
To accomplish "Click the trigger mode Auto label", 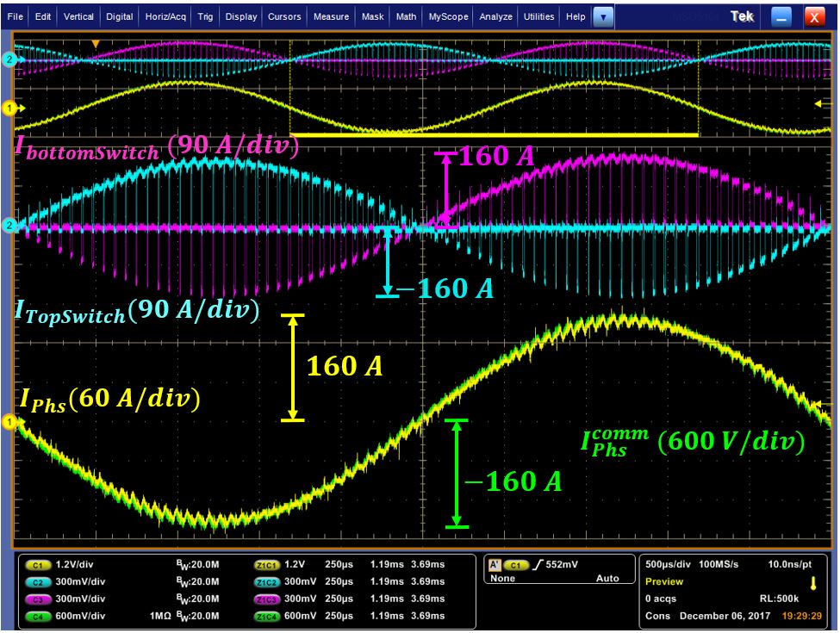I will (x=607, y=579).
